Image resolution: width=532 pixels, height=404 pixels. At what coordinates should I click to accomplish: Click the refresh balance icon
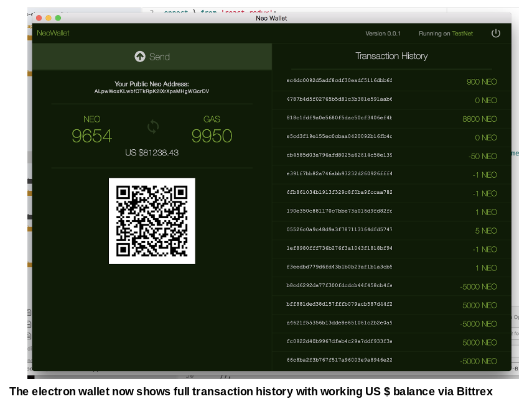tap(153, 127)
